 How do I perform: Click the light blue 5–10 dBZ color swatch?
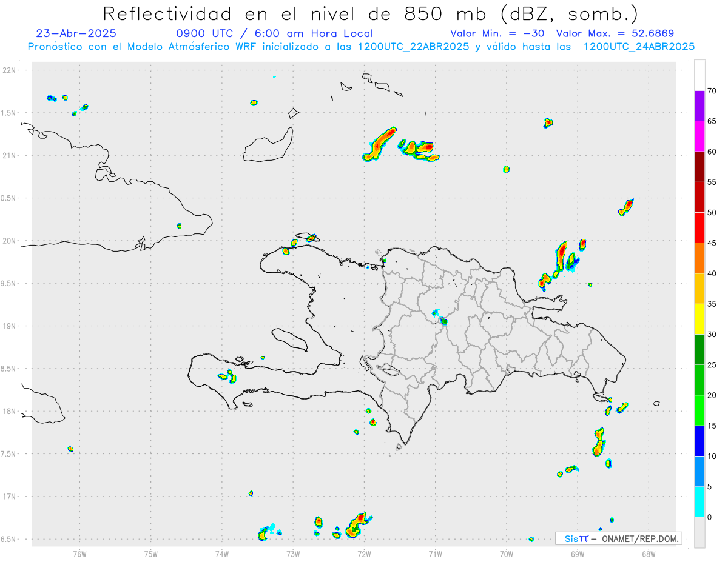point(699,472)
